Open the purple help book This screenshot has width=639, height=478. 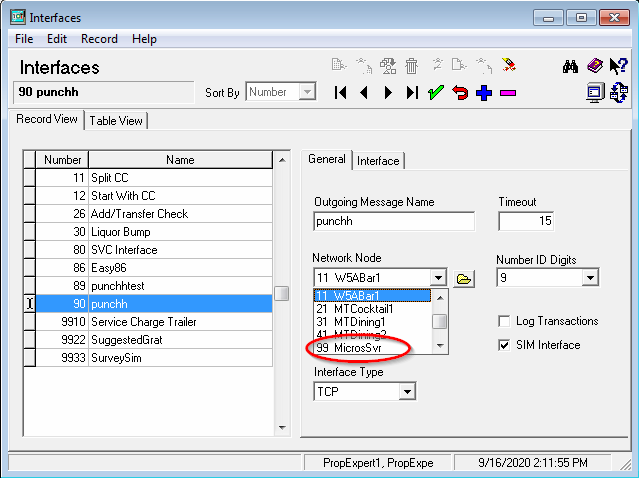(595, 66)
